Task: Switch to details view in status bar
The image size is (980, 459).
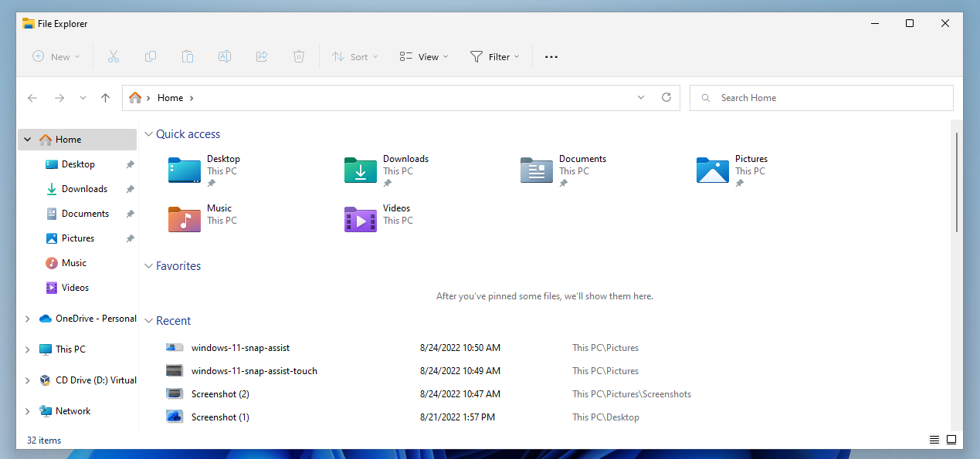Action: pyautogui.click(x=934, y=440)
